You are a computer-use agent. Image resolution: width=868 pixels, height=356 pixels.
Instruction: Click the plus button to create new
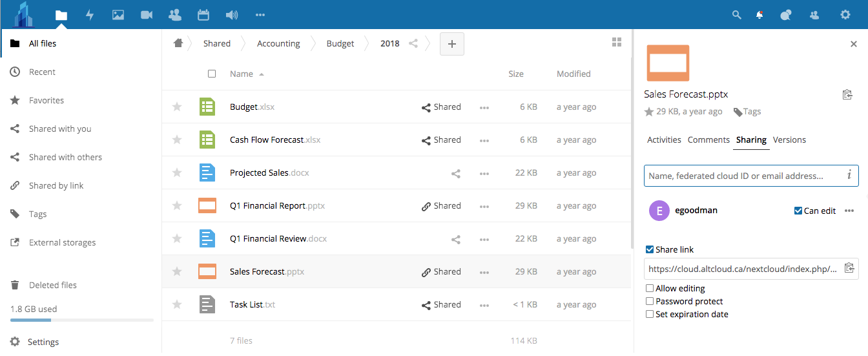coord(452,44)
